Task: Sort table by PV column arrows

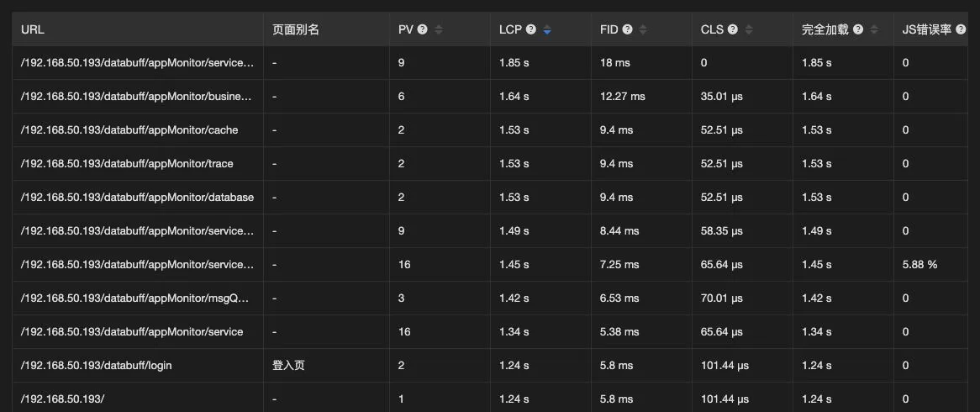Action: click(x=439, y=29)
